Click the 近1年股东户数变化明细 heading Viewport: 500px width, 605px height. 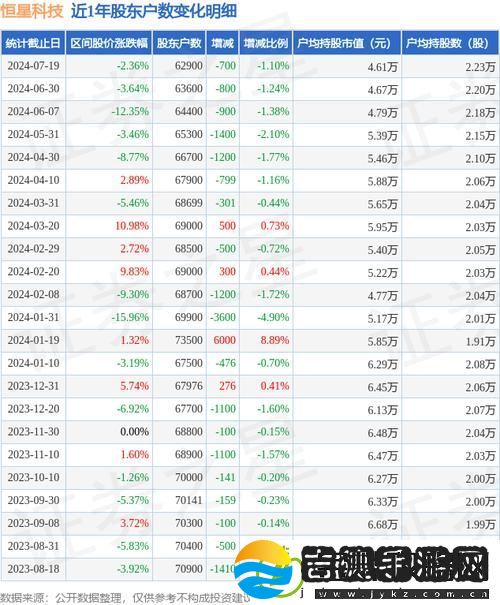click(154, 10)
